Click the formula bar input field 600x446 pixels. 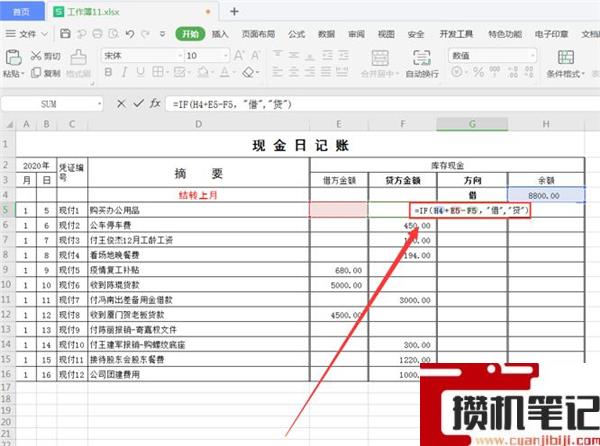[383, 104]
